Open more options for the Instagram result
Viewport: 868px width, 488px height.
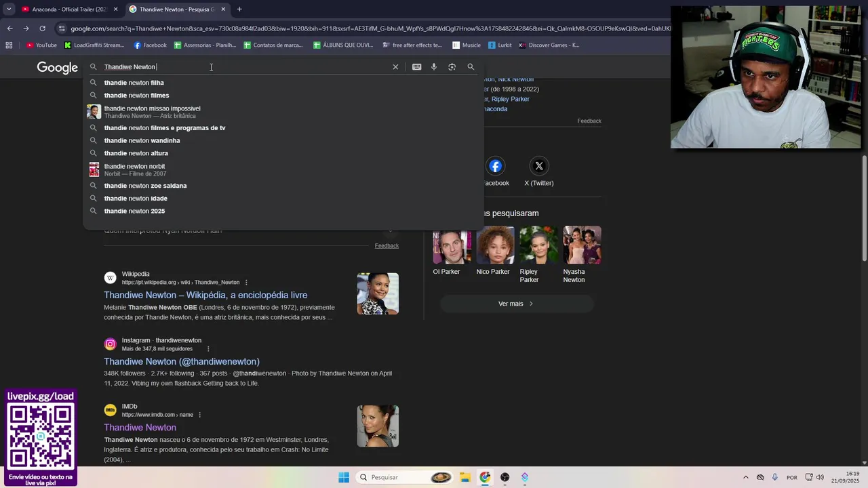pos(208,349)
